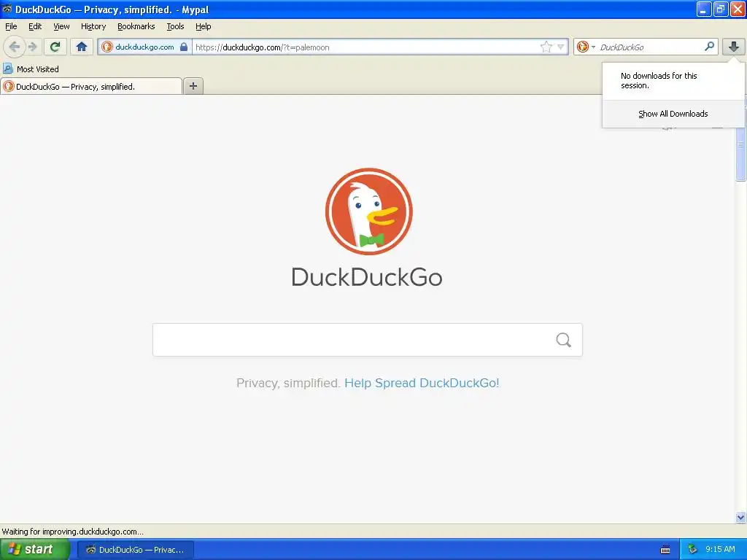Open the Windows Start button
Viewport: 747px width, 560px height.
(35, 549)
